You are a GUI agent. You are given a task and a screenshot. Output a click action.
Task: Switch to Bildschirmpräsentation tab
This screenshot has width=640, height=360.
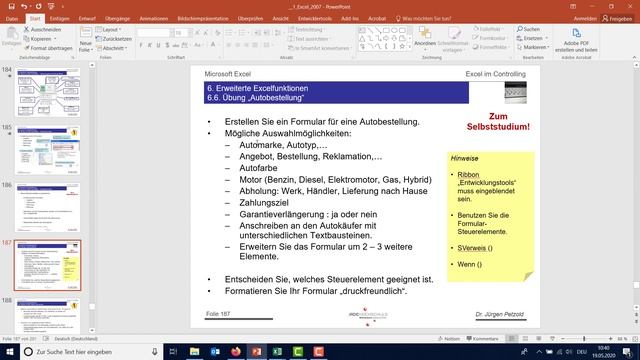click(x=203, y=19)
